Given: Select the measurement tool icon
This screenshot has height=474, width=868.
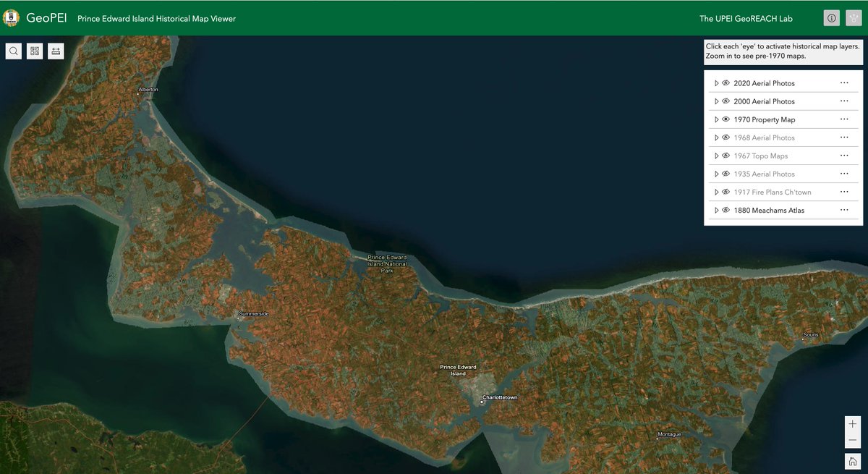Looking at the screenshot, I should (56, 51).
